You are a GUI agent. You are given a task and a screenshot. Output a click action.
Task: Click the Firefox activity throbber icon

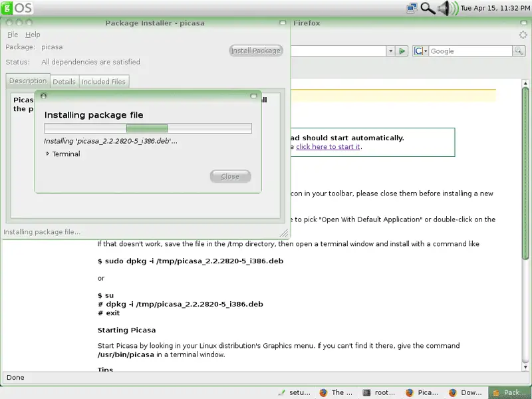pos(523,35)
